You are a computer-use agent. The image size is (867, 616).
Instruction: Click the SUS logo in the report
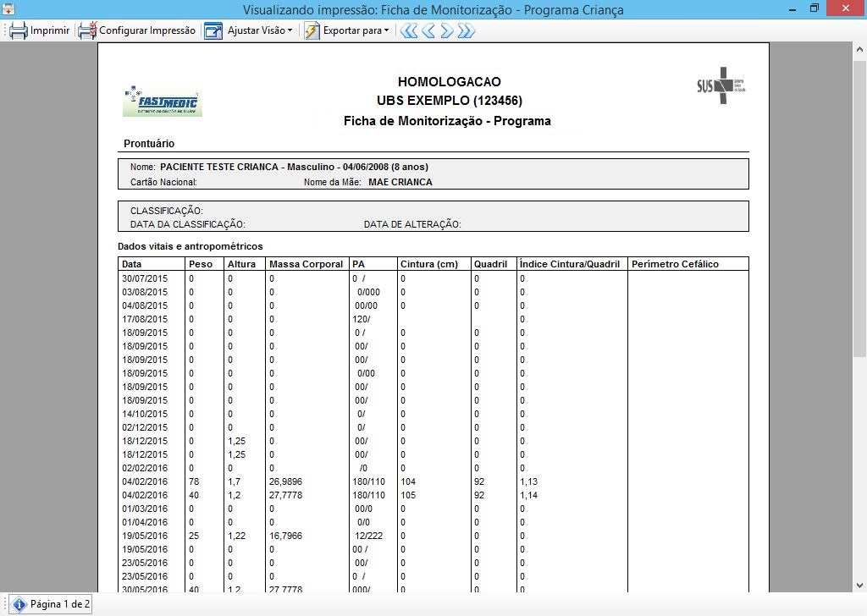tap(721, 85)
